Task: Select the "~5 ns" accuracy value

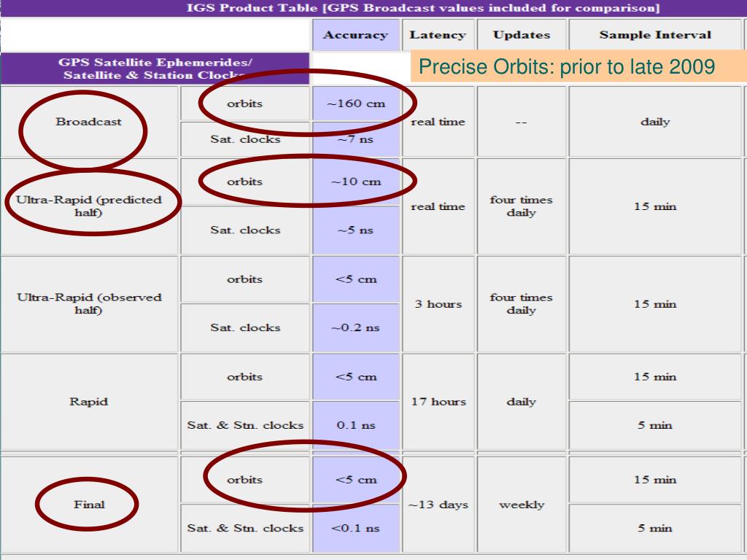Action: (x=355, y=230)
